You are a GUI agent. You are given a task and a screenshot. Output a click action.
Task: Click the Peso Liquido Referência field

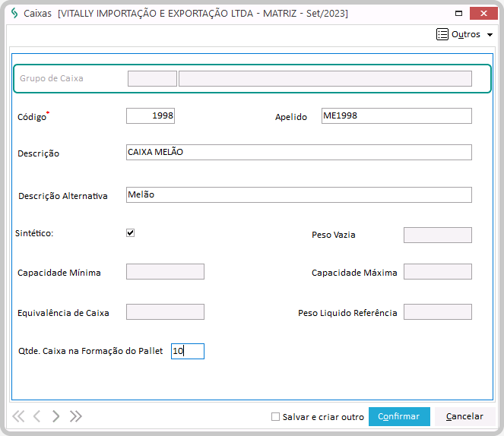pos(438,311)
